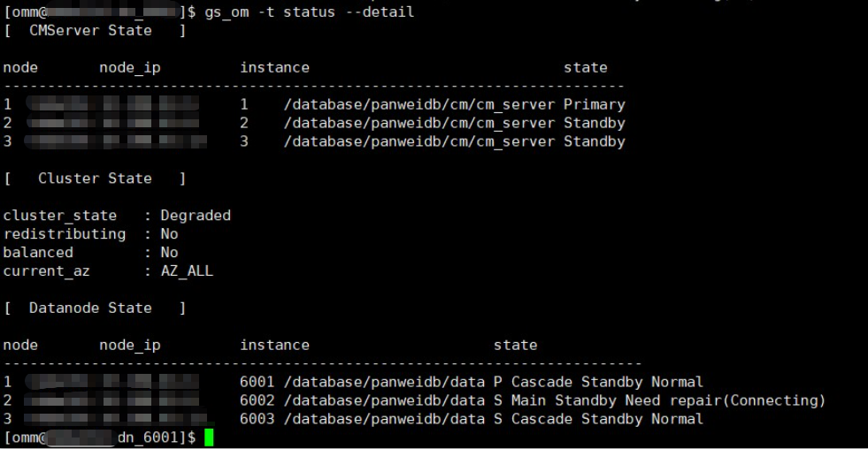Viewport: 868px width, 449px height.
Task: Click the 'AZ_ALL' current_az value
Action: (x=187, y=271)
